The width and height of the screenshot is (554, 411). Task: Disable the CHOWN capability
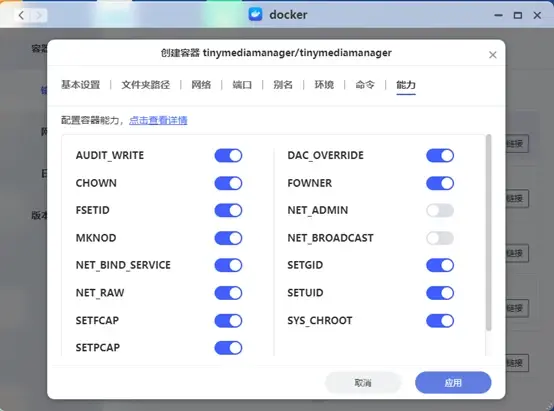click(x=228, y=183)
